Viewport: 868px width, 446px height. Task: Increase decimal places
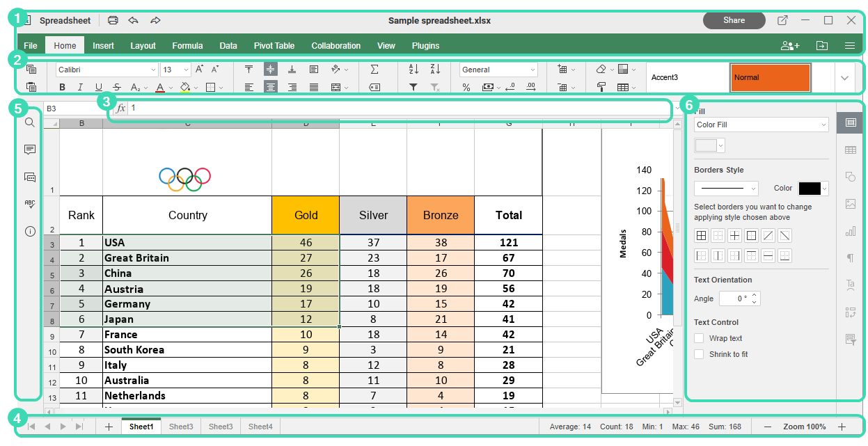(x=531, y=88)
